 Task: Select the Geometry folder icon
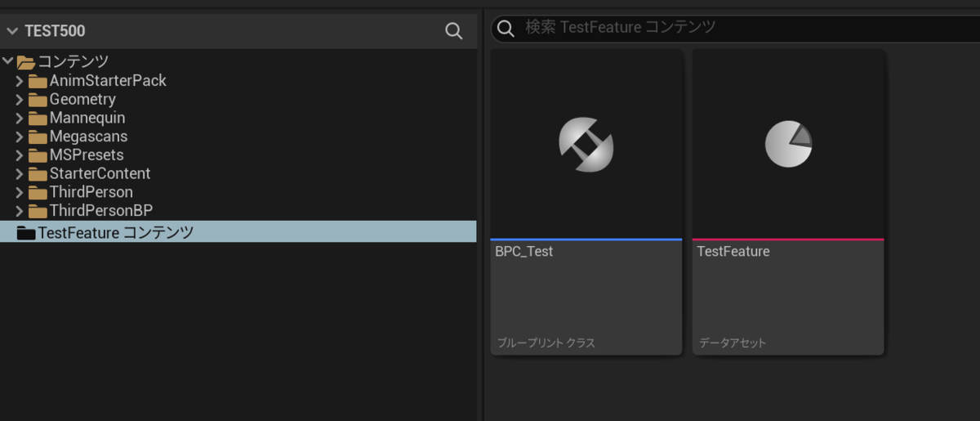38,100
